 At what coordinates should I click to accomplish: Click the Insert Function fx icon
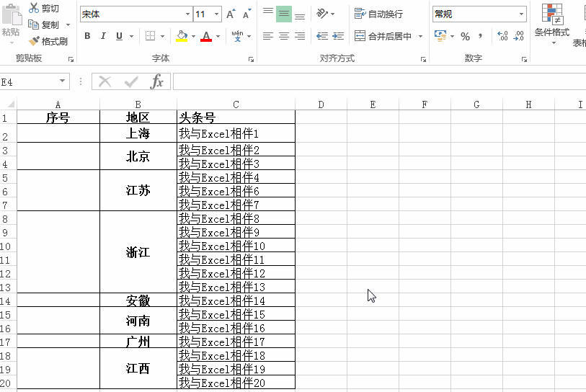157,81
